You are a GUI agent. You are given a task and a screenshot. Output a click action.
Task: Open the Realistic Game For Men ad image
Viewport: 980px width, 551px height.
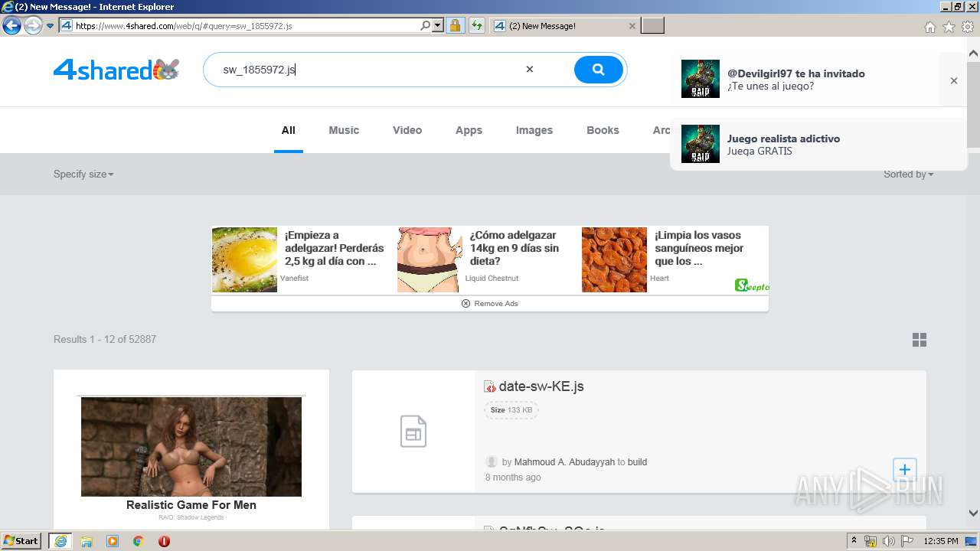(191, 447)
